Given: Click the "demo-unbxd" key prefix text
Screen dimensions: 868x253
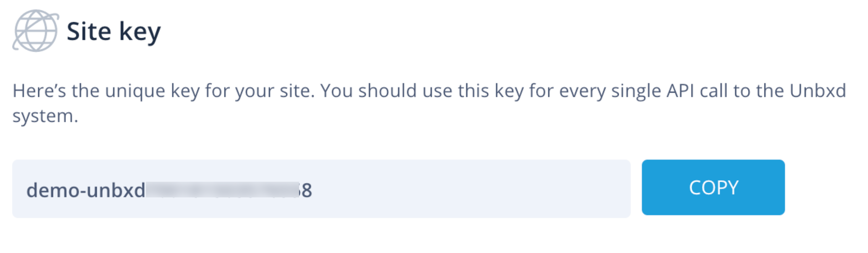Looking at the screenshot, I should click(x=86, y=190).
